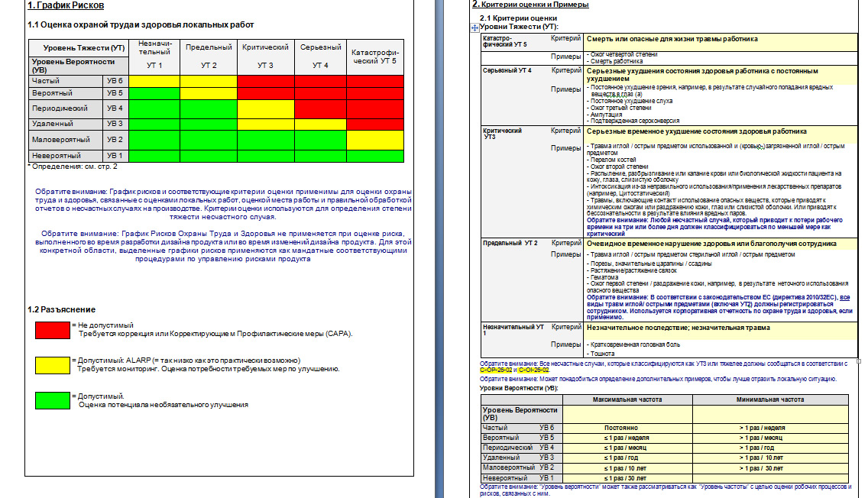Click the green "Допустимый" legend swatch
Screen dimensions: 868x498
(x=53, y=400)
